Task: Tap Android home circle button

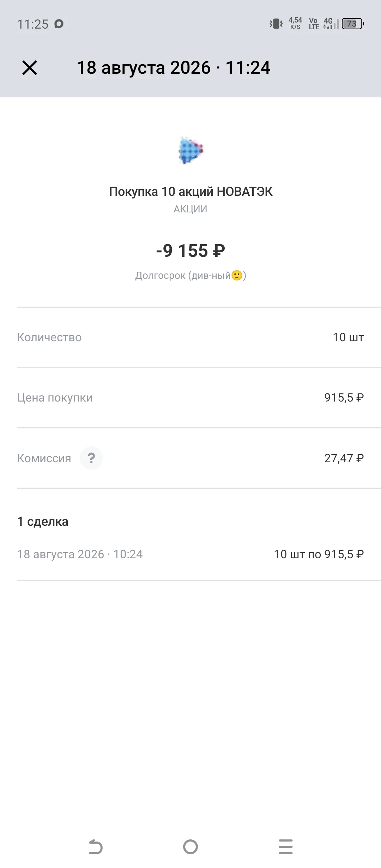Action: click(190, 847)
